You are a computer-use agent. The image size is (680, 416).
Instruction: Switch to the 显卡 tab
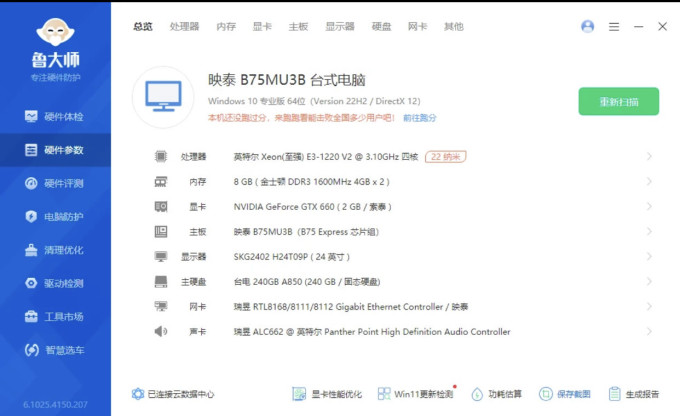262,27
